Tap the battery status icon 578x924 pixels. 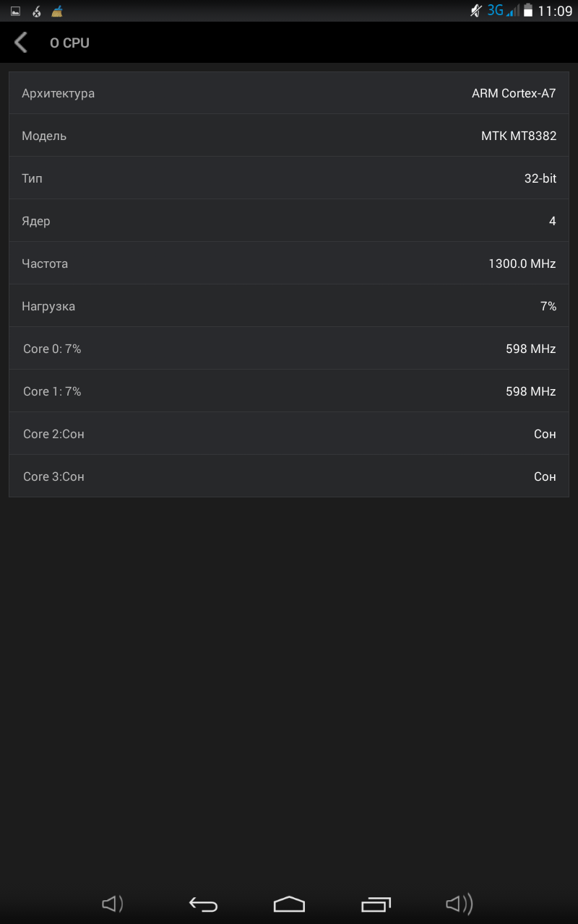click(528, 11)
